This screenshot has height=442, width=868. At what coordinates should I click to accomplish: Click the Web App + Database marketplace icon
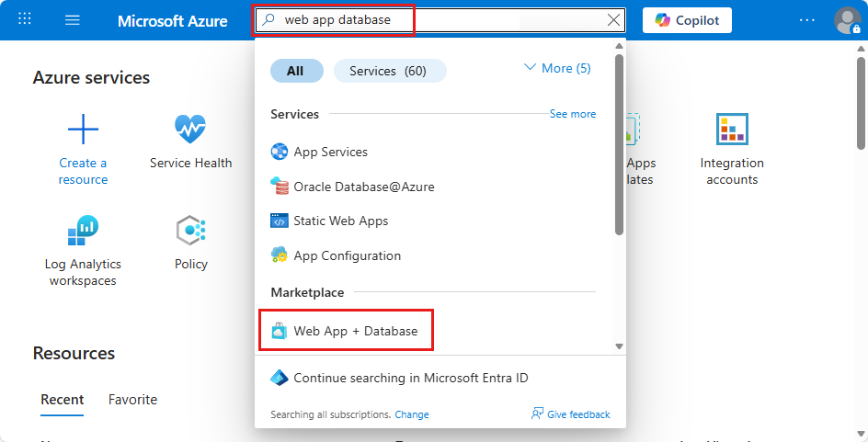[280, 331]
